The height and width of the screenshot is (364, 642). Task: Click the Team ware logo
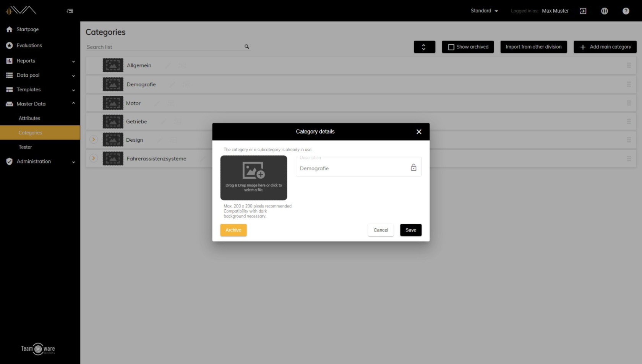[x=38, y=349]
